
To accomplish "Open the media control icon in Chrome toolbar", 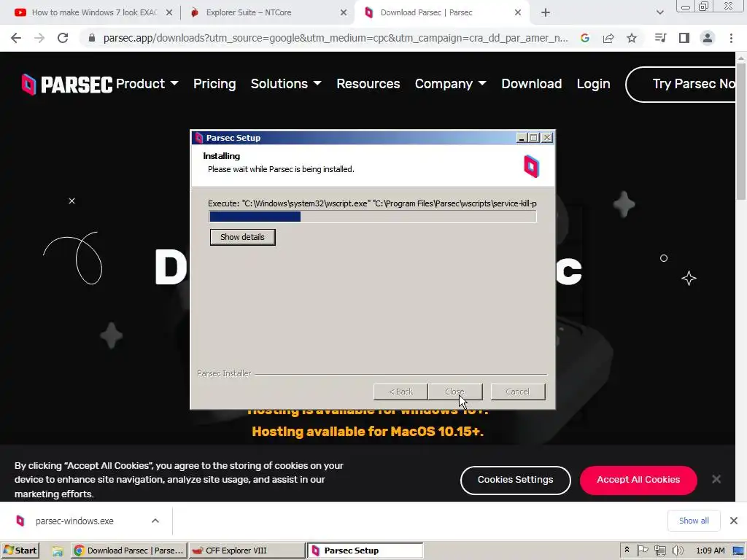I will pyautogui.click(x=660, y=38).
